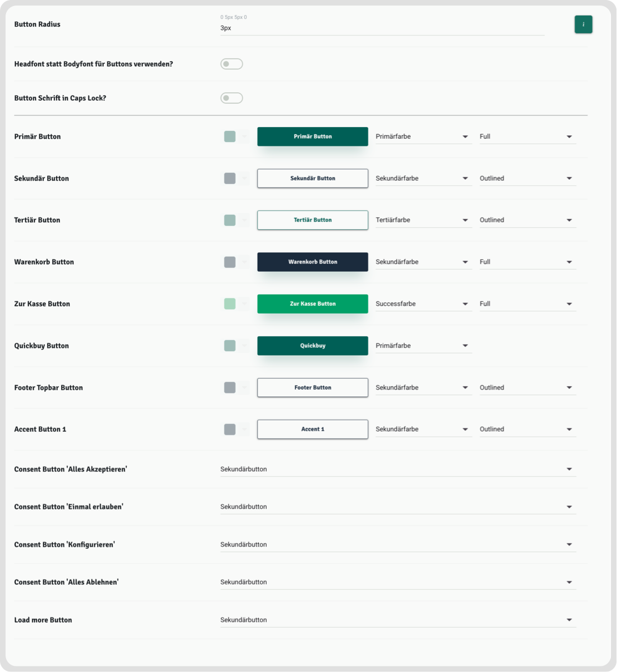Open Primär Button color dropdown (Primärfarbe)
Screen dimensions: 617x672
point(423,137)
